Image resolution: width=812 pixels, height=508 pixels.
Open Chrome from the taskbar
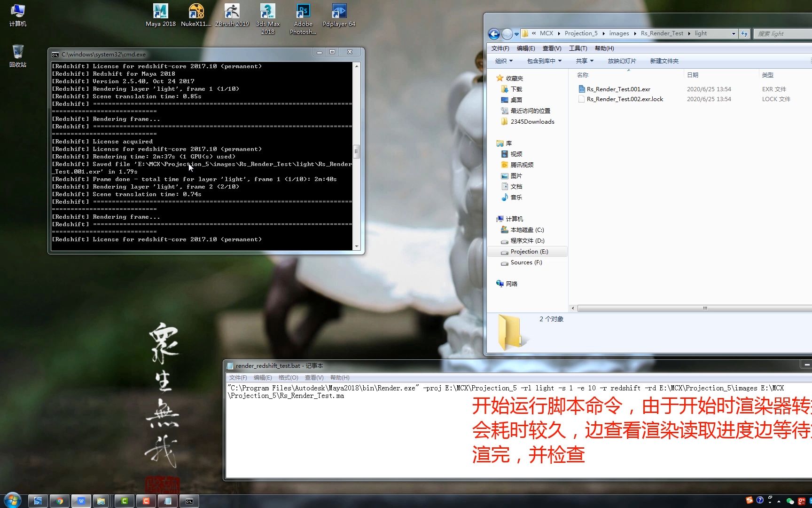click(60, 500)
